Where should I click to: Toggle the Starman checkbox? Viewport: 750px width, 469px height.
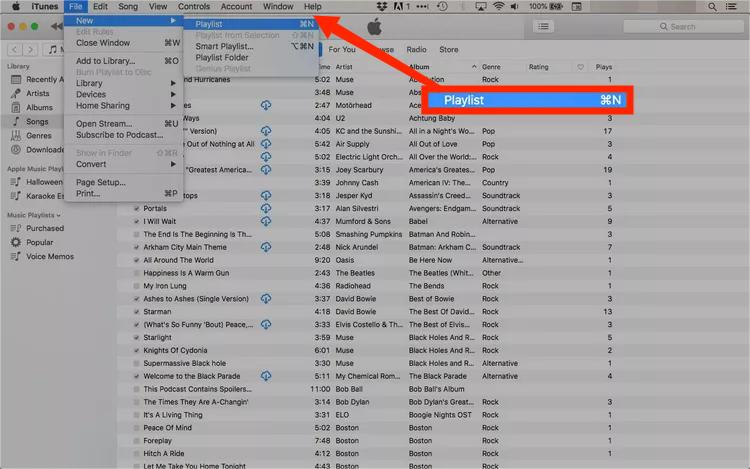pyautogui.click(x=136, y=312)
